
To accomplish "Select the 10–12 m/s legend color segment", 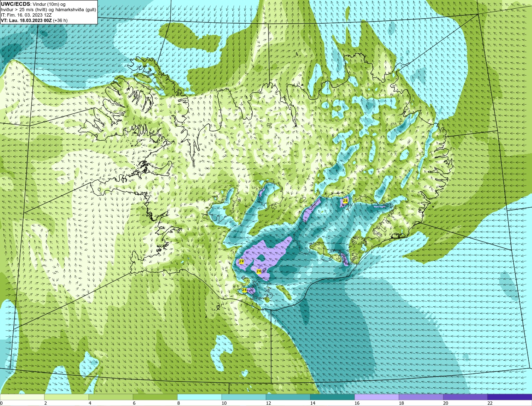I will point(244,397).
